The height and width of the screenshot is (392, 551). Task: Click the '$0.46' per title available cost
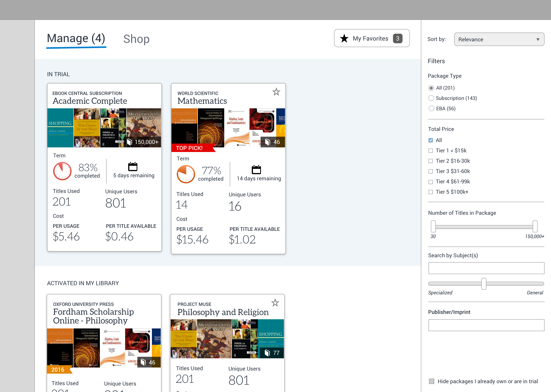(x=119, y=237)
